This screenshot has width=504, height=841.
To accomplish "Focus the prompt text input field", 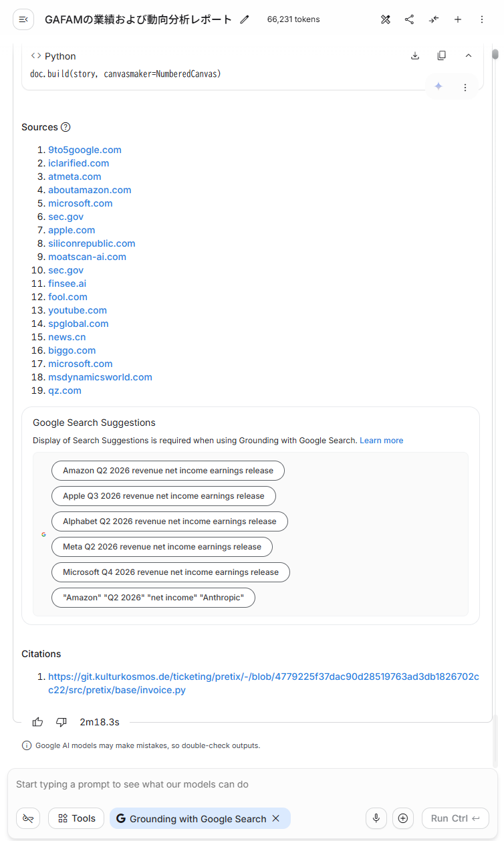I will [252, 784].
